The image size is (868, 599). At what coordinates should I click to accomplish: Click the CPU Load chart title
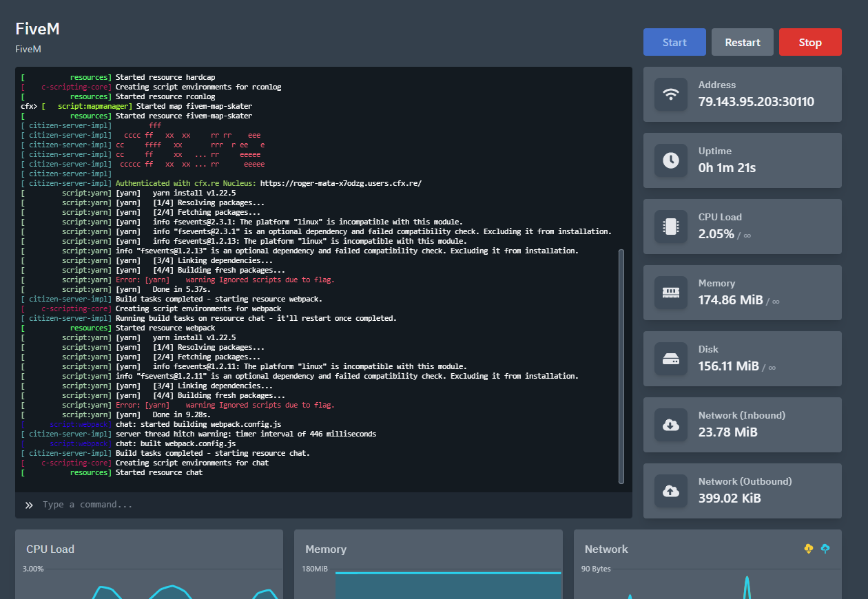(x=50, y=549)
